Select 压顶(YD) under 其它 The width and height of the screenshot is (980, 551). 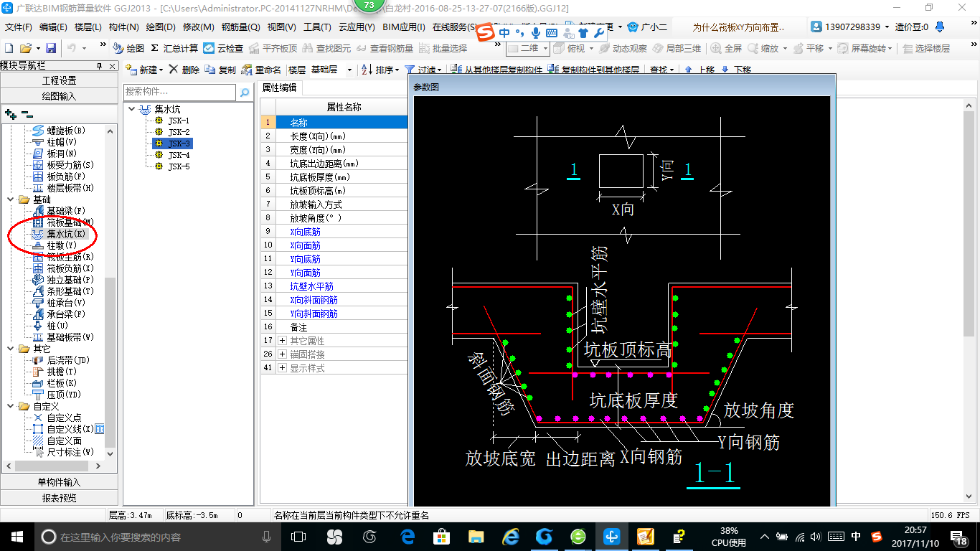coord(64,395)
